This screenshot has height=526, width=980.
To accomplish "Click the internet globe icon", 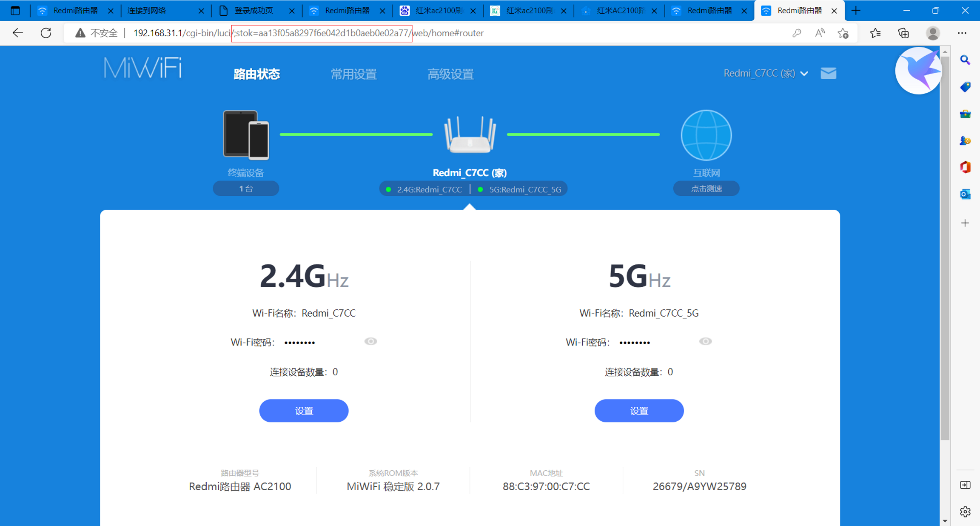I will coord(706,135).
